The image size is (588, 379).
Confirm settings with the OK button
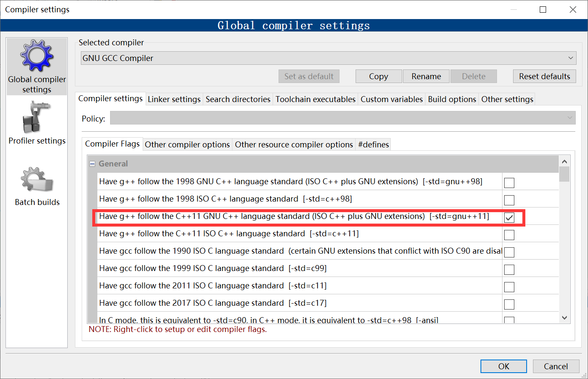pyautogui.click(x=504, y=366)
